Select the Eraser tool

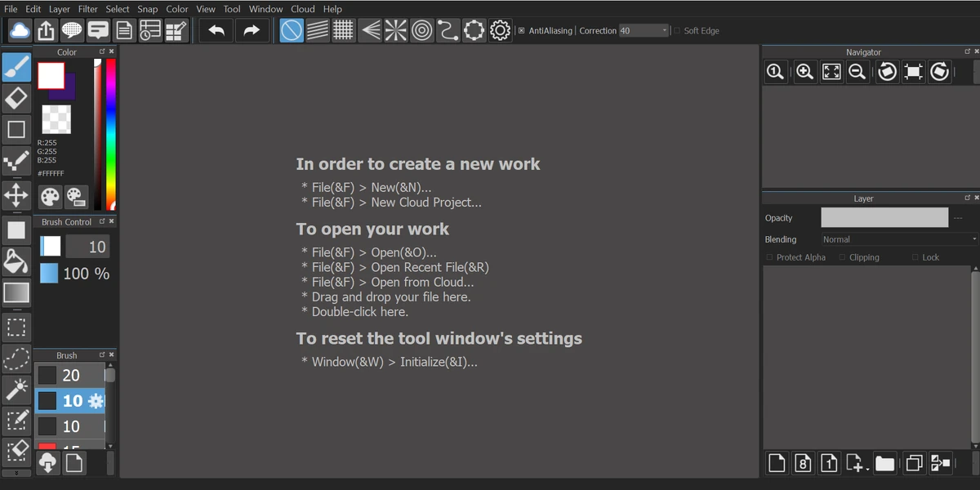(16, 99)
